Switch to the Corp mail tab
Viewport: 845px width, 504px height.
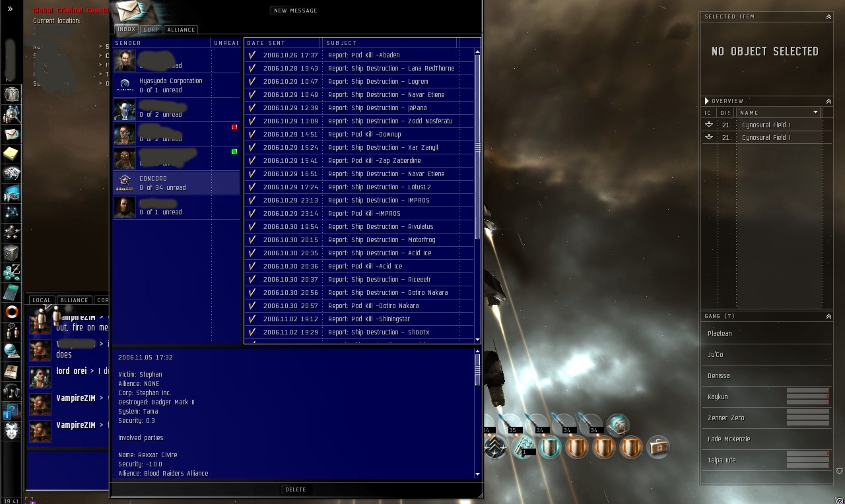tap(151, 30)
